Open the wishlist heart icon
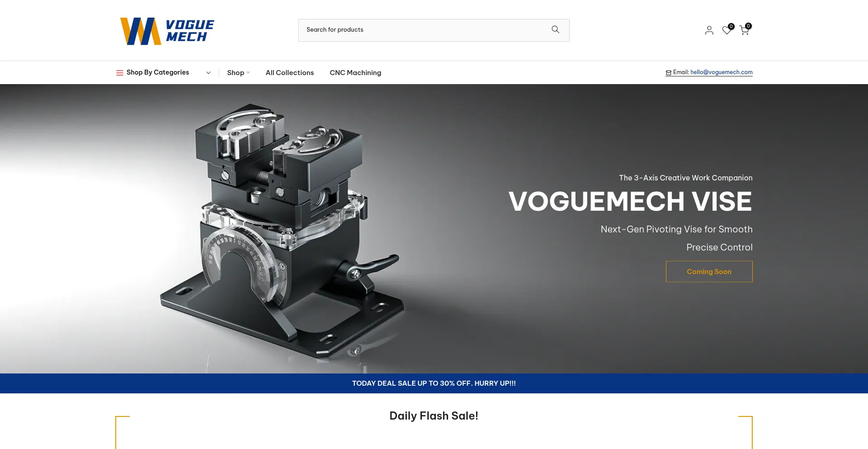Screen dimensions: 868x449 pyautogui.click(x=726, y=30)
